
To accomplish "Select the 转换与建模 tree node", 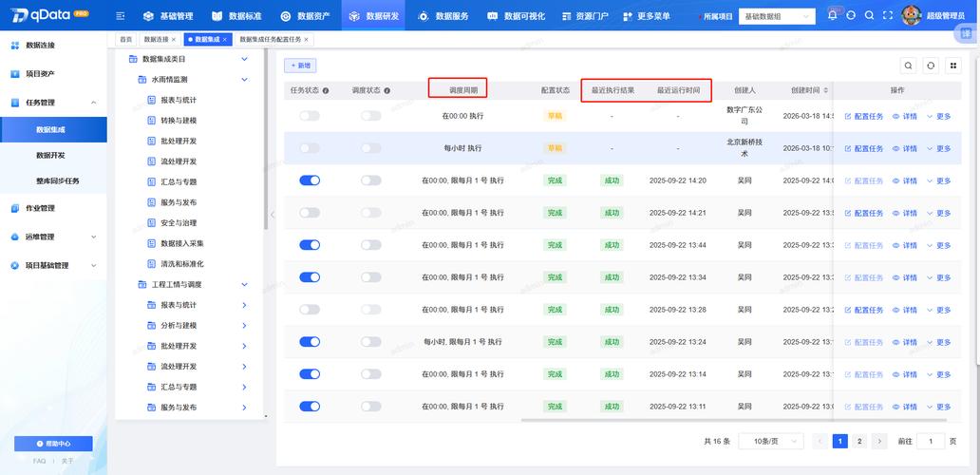I will (179, 120).
